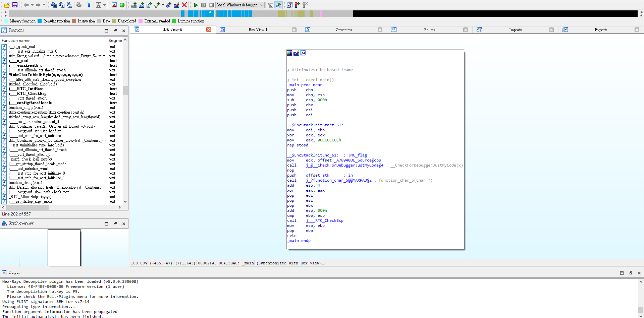Screen dimensions: 644x318
Task: Click the Save database floppy icon
Action: pyautogui.click(x=15, y=5)
